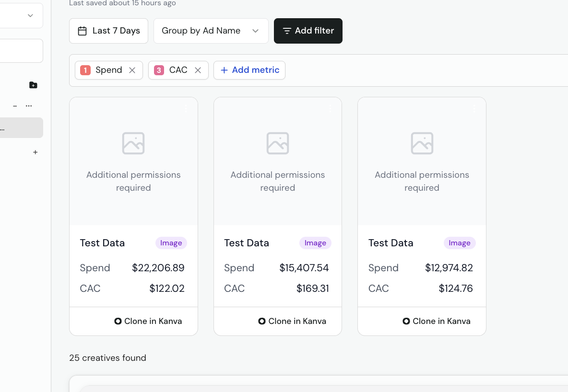Click Kanva logo icon on $122.02 CAC card
The image size is (568, 392).
[118, 322]
